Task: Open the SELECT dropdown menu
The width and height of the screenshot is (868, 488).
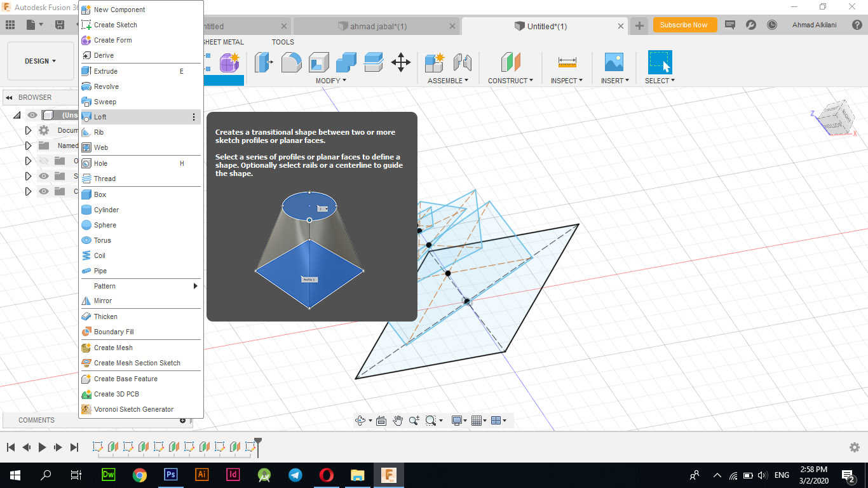Action: 660,81
